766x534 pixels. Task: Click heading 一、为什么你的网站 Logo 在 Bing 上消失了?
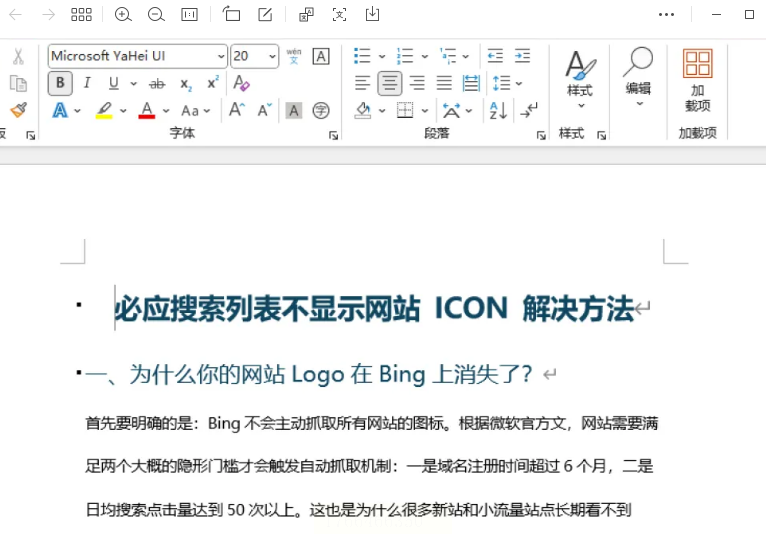309,375
